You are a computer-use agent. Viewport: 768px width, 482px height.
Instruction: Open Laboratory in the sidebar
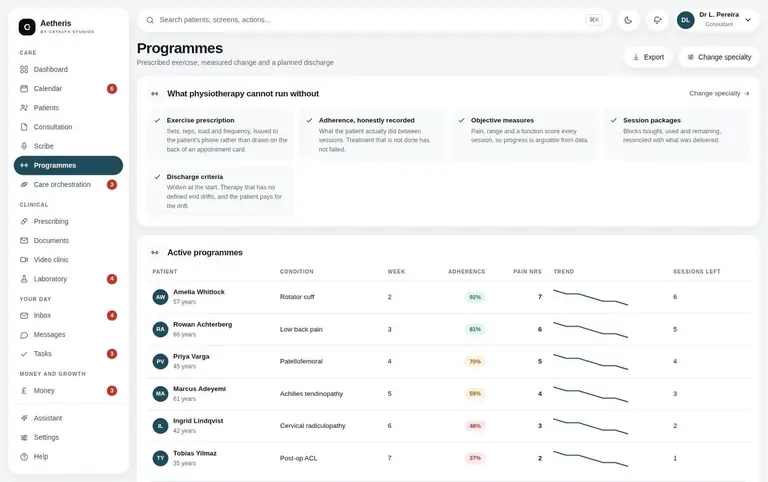tap(69, 279)
